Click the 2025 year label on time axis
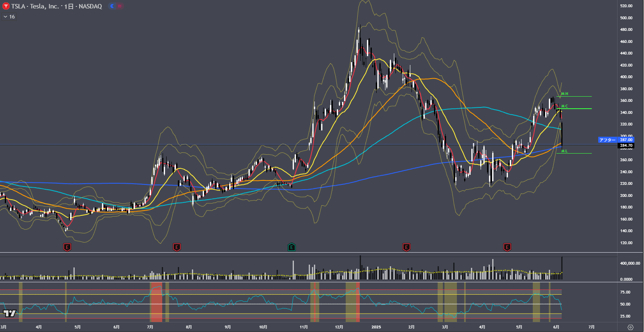The image size is (644, 332). pos(376,327)
